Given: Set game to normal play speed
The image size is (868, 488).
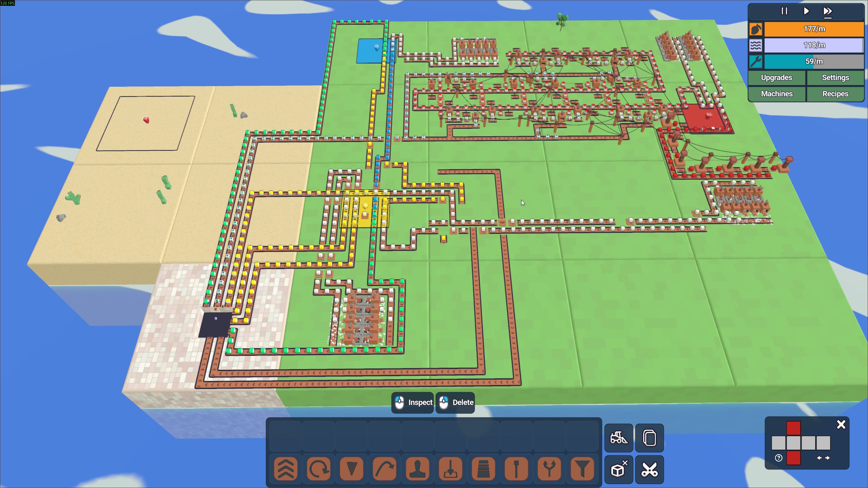Looking at the screenshot, I should [x=806, y=11].
